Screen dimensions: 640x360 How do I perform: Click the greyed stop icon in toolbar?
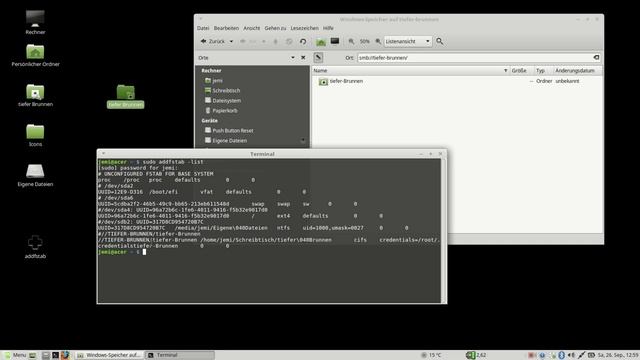click(x=289, y=41)
